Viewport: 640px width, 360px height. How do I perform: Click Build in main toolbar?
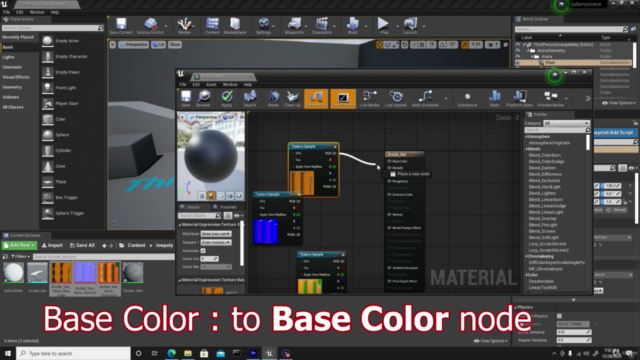click(352, 26)
